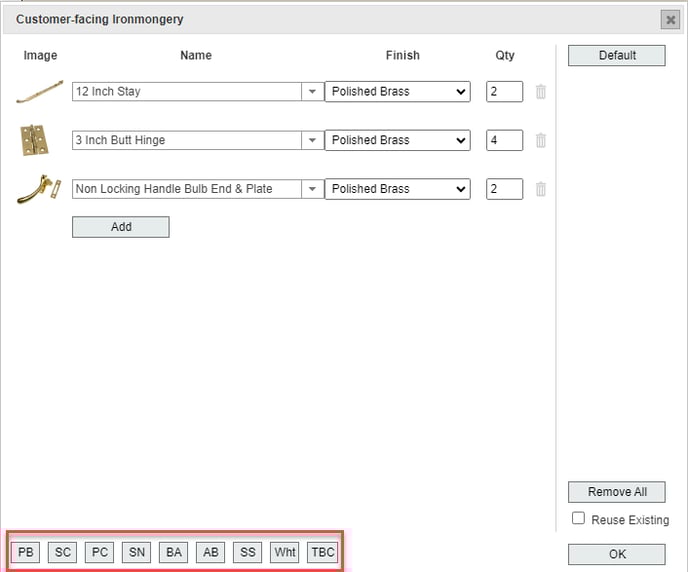Enable the Reuse Existing checkbox
The image size is (688, 572).
click(x=578, y=518)
